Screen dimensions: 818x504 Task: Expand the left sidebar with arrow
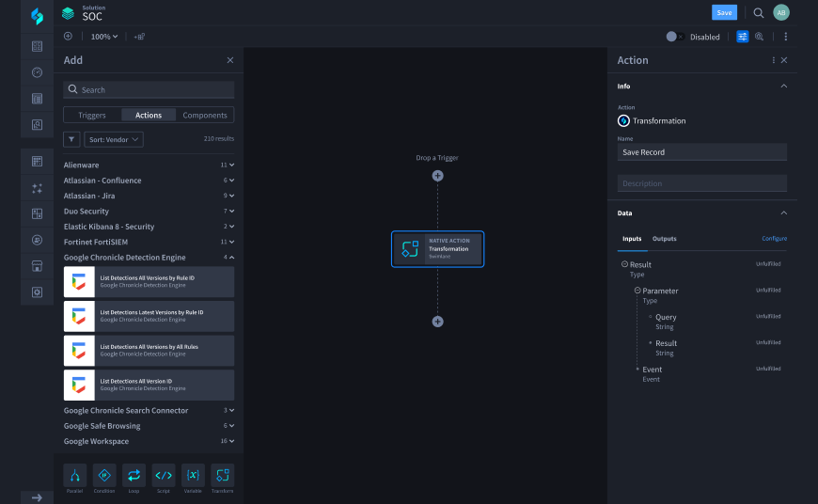[37, 497]
